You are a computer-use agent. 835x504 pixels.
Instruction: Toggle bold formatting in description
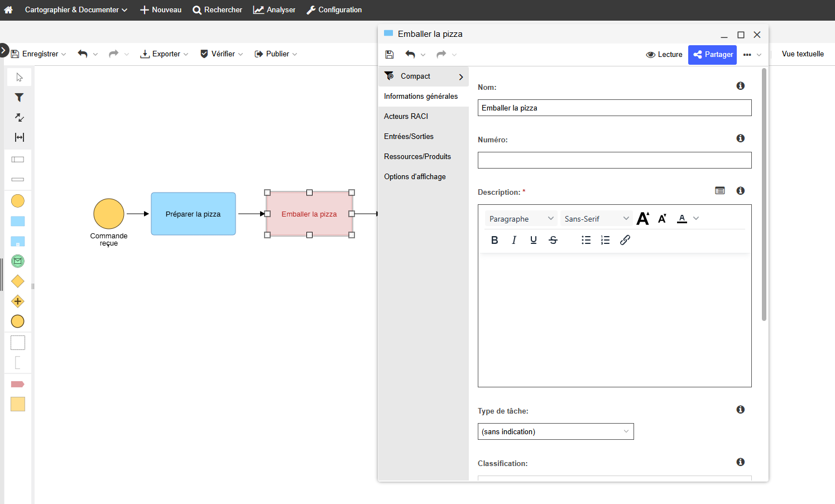coord(495,240)
